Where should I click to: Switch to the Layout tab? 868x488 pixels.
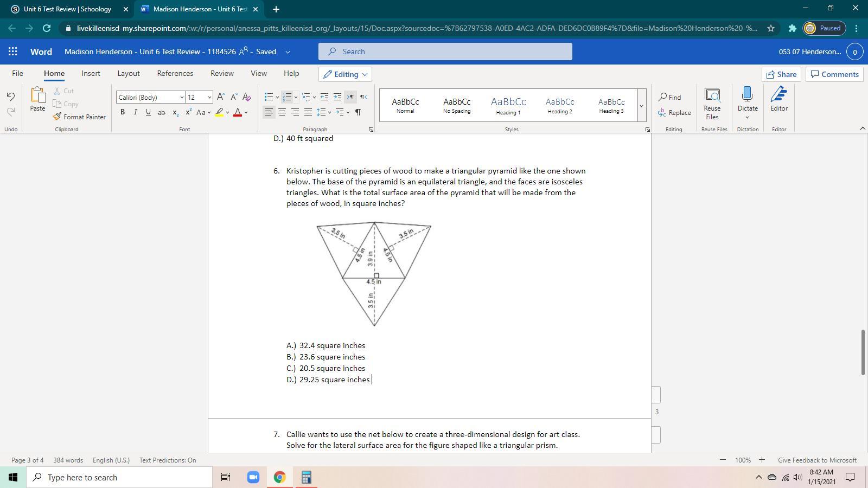point(129,73)
